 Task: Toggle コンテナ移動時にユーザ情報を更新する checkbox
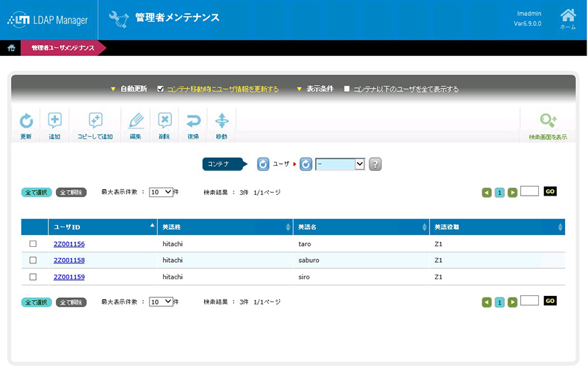(x=160, y=89)
